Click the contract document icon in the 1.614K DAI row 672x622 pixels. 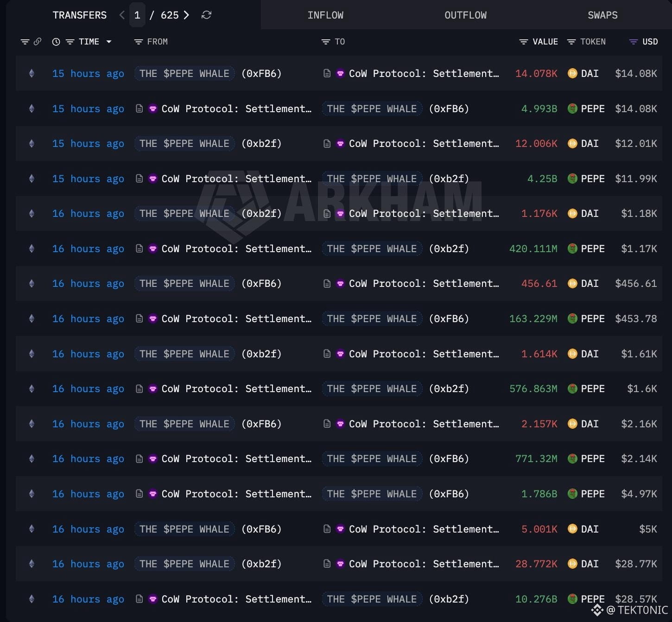tap(327, 354)
